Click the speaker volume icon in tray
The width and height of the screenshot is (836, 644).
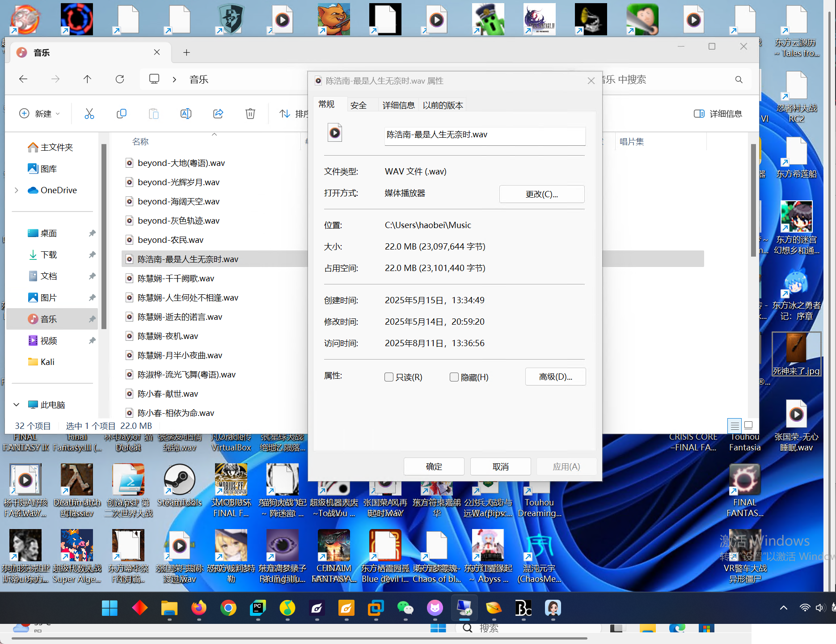819,608
